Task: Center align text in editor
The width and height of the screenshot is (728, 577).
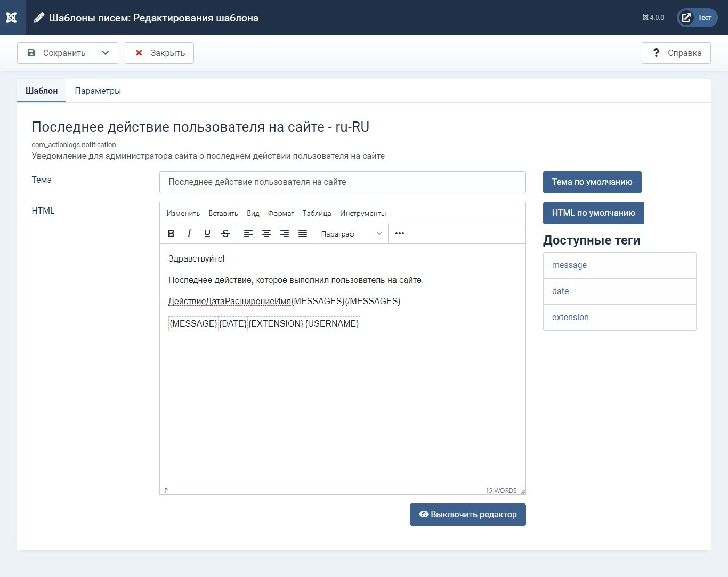Action: (266, 233)
